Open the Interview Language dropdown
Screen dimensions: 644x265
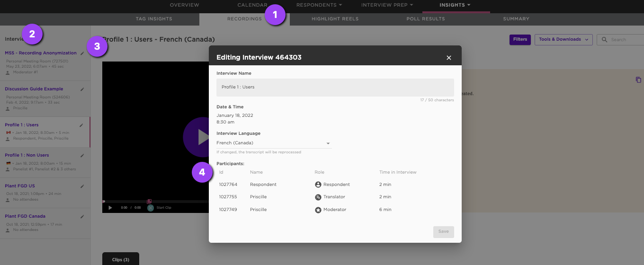(274, 143)
